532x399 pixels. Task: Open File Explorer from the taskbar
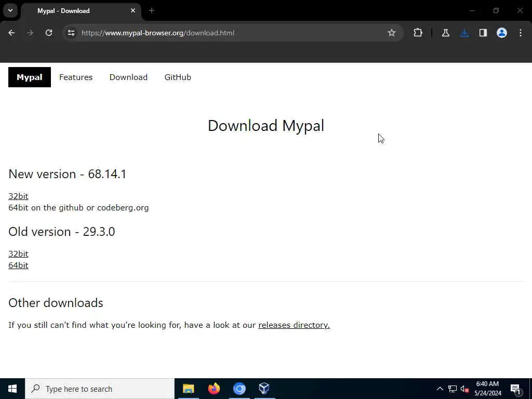point(188,389)
